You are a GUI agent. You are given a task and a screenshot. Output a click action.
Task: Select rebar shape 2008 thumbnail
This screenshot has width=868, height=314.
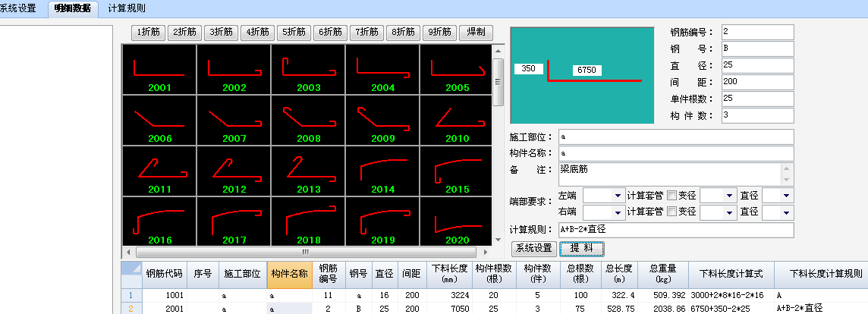[308, 120]
